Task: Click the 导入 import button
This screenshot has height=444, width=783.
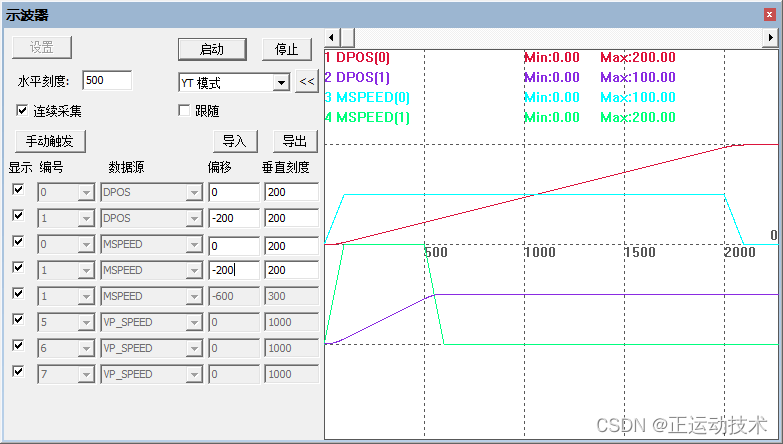Action: [235, 141]
